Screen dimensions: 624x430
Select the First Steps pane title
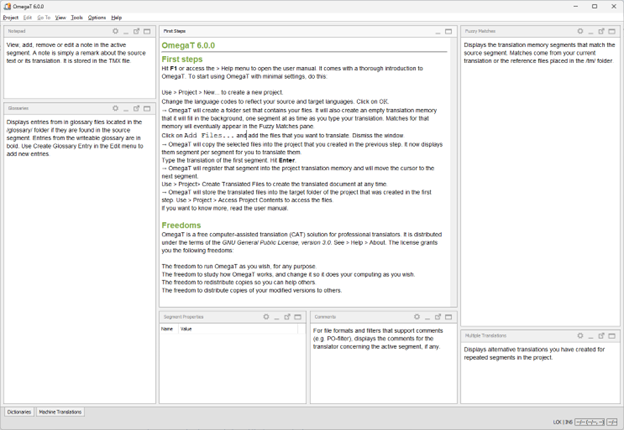point(174,31)
